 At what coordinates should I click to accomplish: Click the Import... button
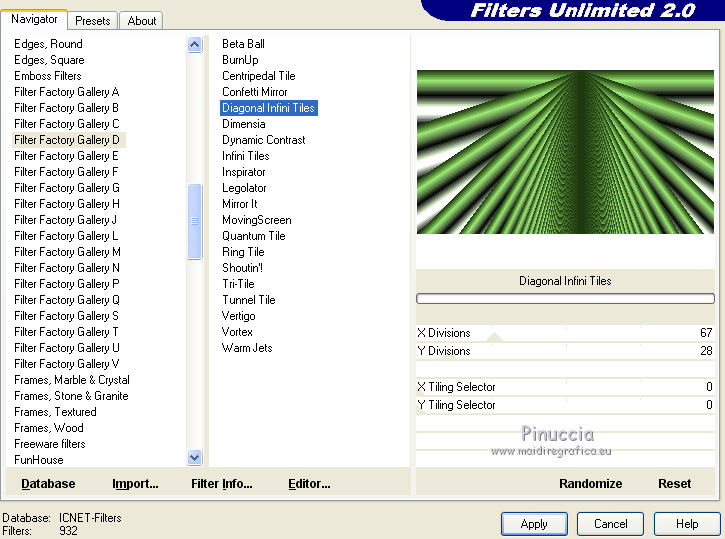pos(135,484)
